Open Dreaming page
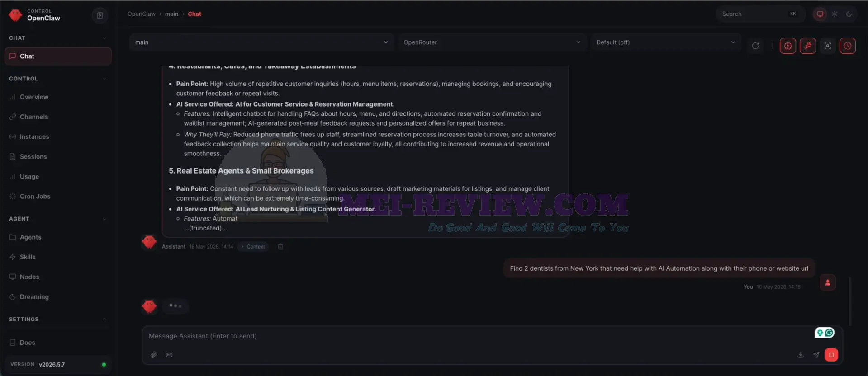The image size is (868, 376). pyautogui.click(x=58, y=296)
